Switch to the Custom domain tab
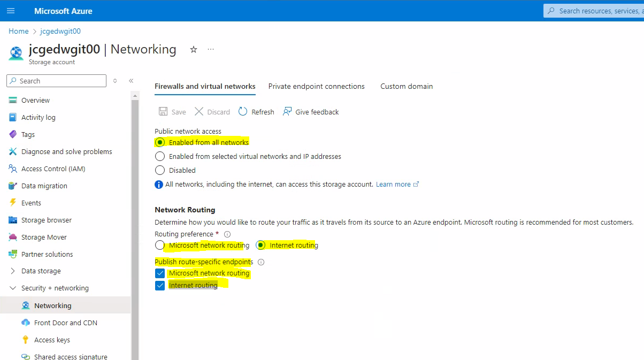Viewport: 644px width, 360px height. pyautogui.click(x=407, y=86)
